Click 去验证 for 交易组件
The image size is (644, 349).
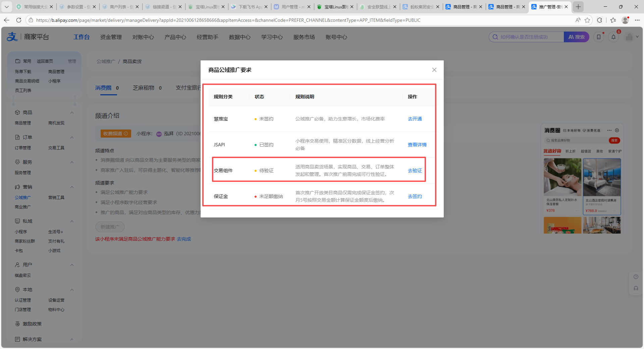[415, 170]
